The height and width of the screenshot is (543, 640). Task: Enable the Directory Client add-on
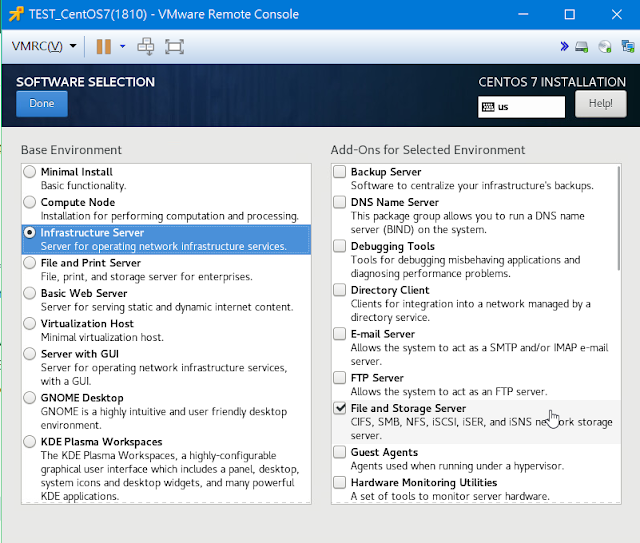340,290
